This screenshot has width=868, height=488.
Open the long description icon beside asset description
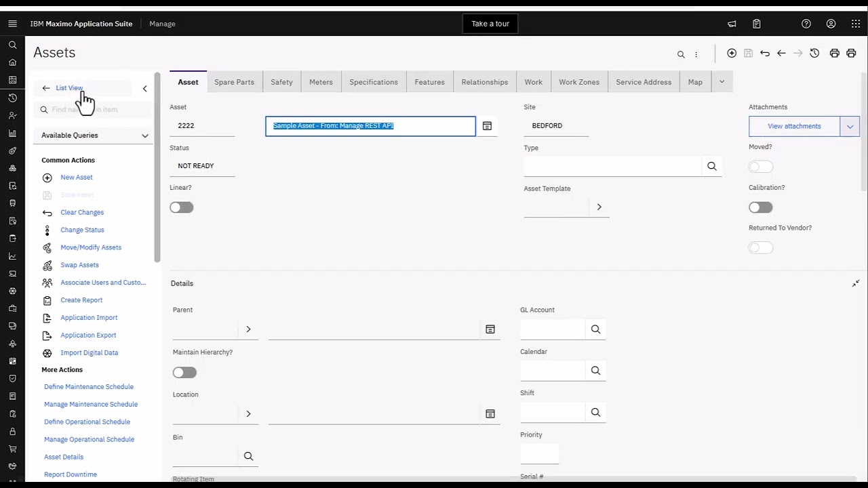coord(487,126)
